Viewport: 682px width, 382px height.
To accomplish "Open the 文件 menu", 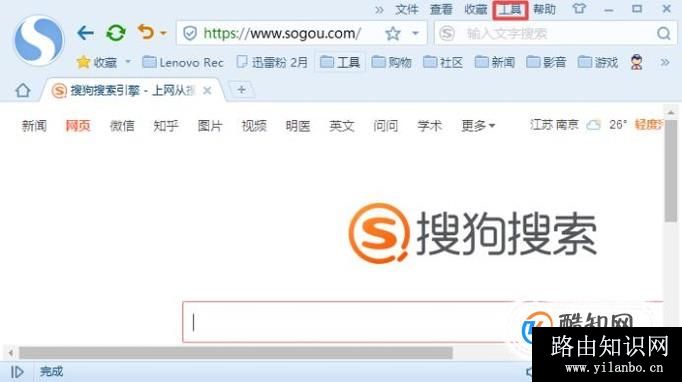I will (x=407, y=10).
